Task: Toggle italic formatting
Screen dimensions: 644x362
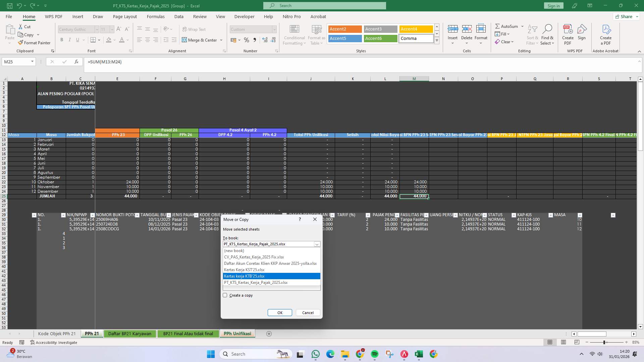Action: pos(69,40)
